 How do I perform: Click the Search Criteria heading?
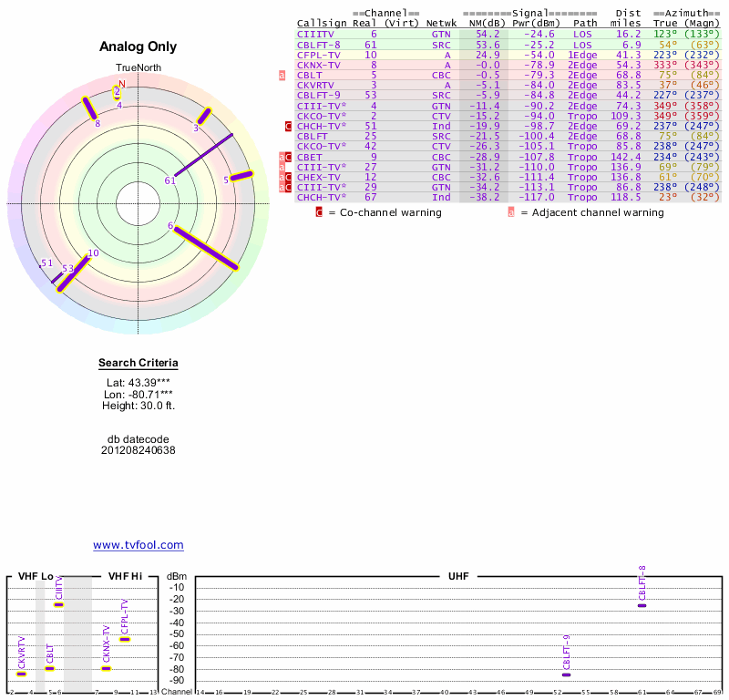(x=138, y=364)
